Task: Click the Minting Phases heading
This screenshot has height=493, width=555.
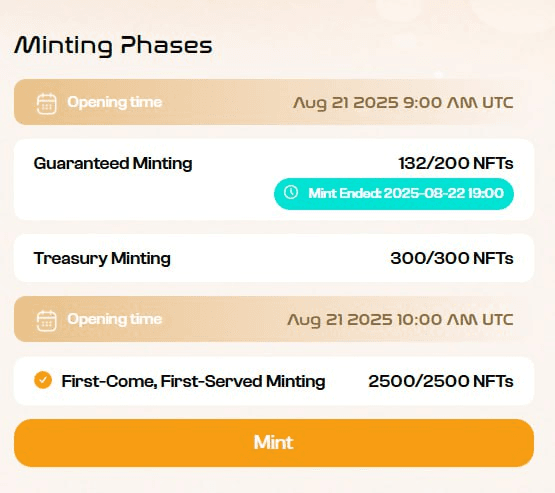Action: pyautogui.click(x=113, y=46)
